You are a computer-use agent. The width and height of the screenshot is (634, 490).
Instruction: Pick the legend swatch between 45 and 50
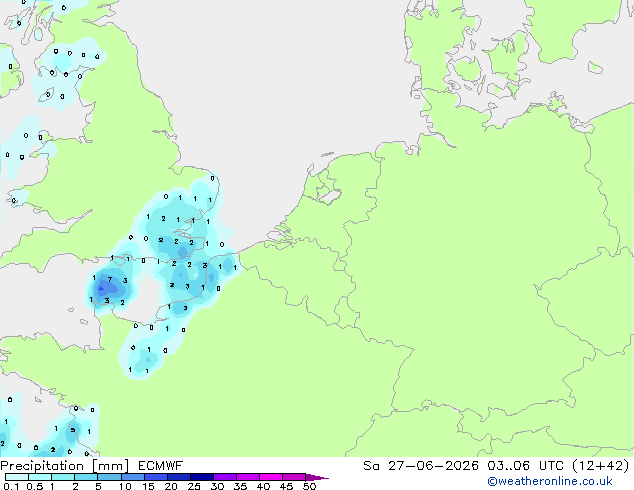point(294,477)
